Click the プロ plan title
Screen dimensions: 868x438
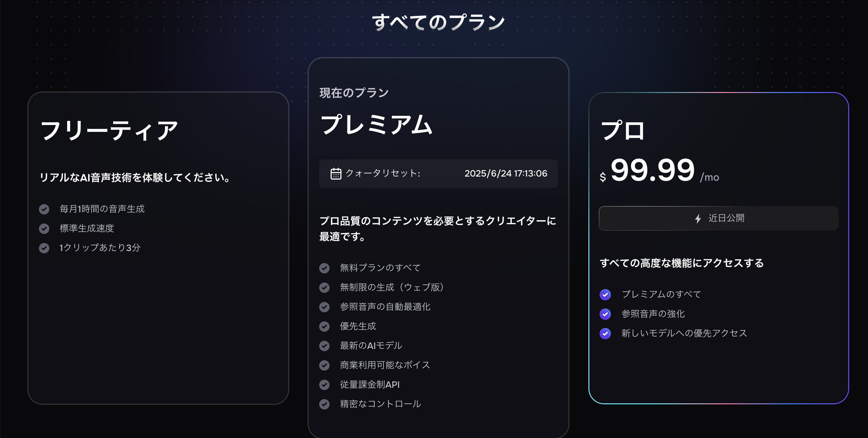[x=623, y=131]
